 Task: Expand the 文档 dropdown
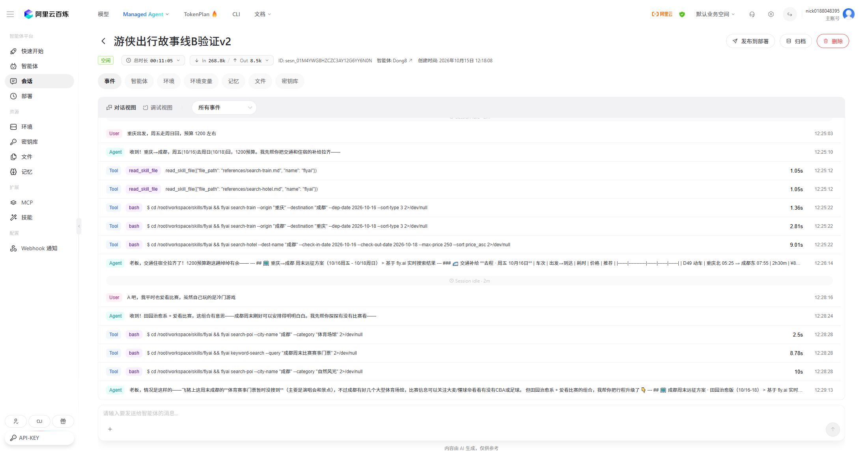tap(263, 14)
